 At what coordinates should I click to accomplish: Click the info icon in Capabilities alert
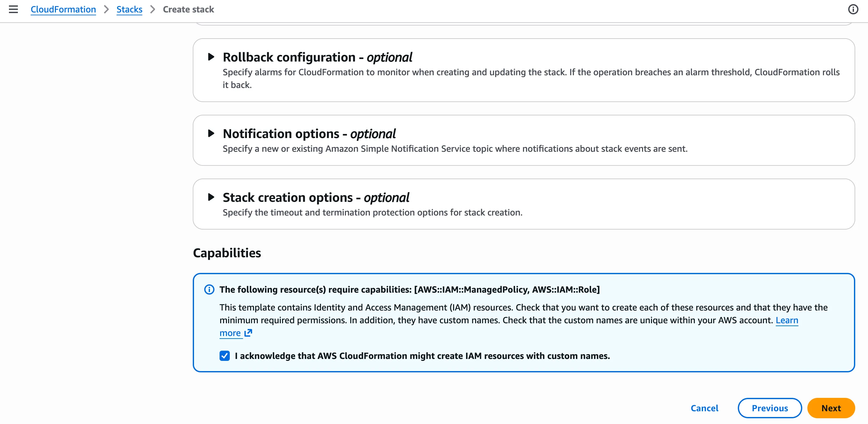tap(209, 289)
